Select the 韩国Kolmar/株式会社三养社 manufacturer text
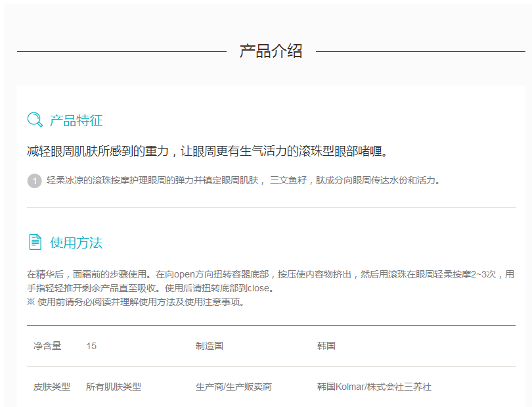 (x=374, y=387)
